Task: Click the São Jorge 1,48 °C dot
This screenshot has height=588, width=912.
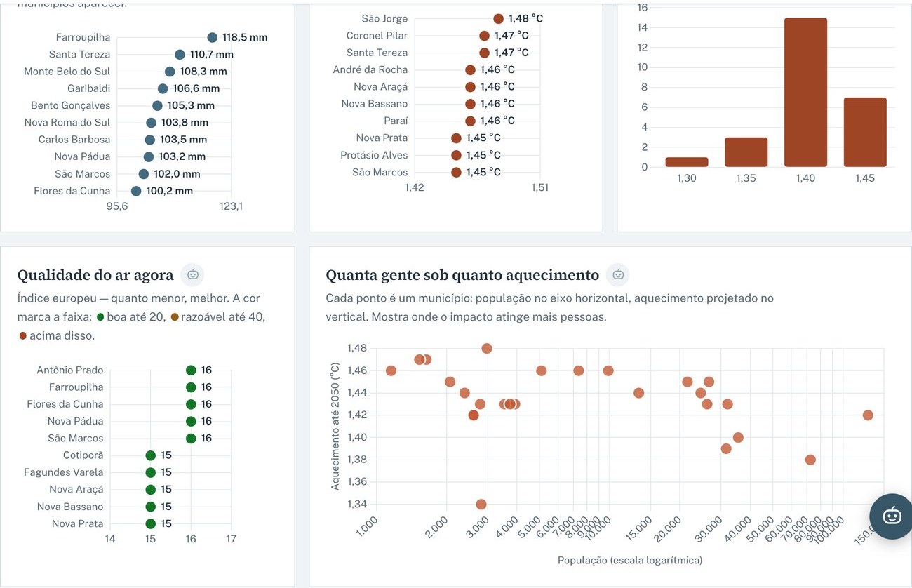Action: [x=498, y=19]
